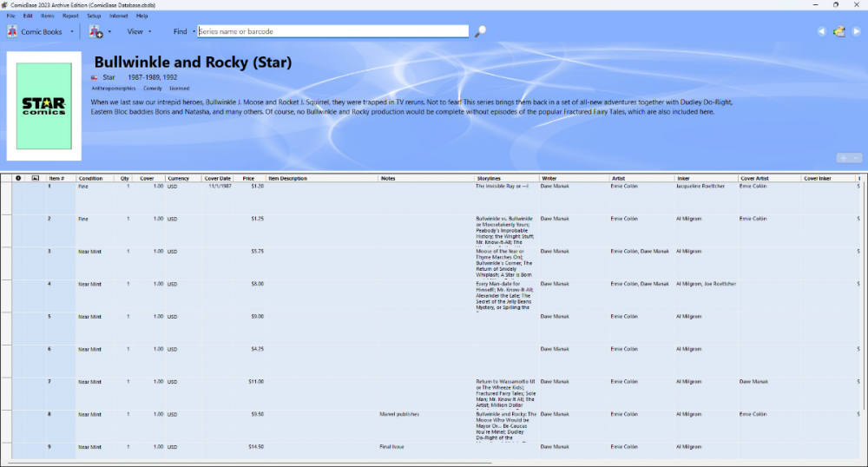
Task: Click the Cover Artist column header
Action: (769, 178)
